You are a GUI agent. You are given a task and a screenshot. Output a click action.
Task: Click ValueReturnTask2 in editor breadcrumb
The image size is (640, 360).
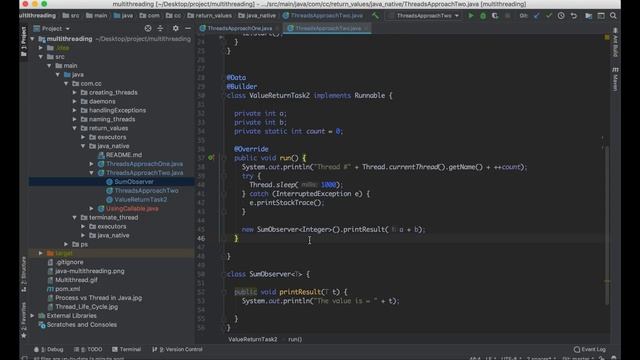[x=253, y=339]
